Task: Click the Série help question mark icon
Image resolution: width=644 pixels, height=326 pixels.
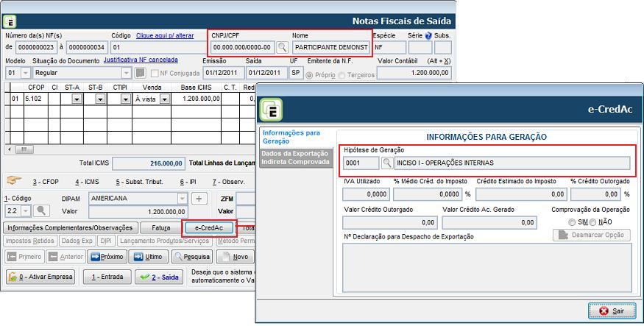Action: pos(428,35)
